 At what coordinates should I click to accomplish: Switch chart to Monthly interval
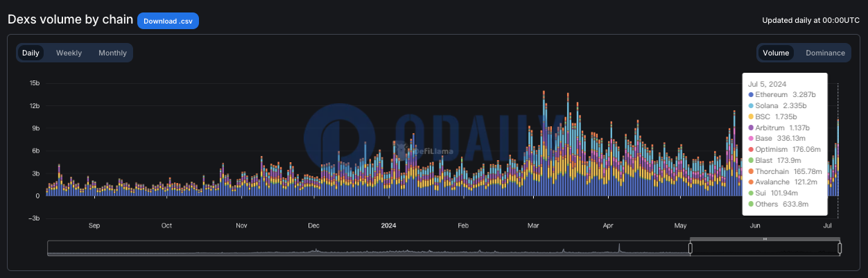pos(112,53)
